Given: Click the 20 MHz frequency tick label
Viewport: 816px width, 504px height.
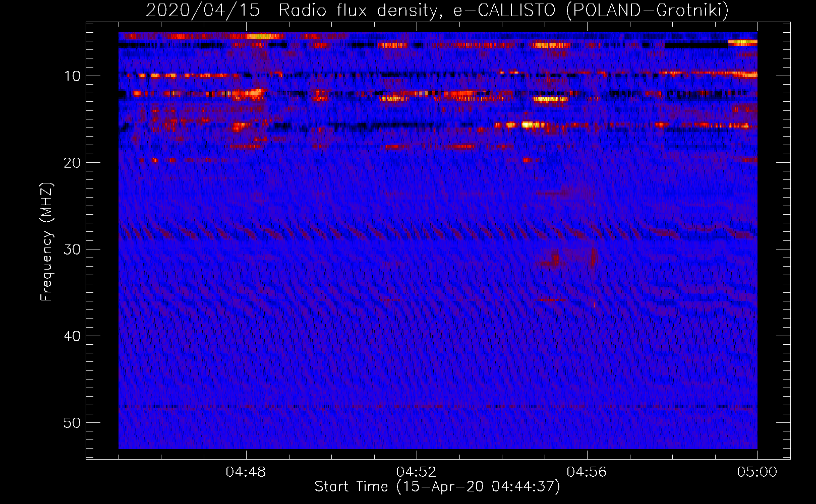Looking at the screenshot, I should [x=73, y=163].
